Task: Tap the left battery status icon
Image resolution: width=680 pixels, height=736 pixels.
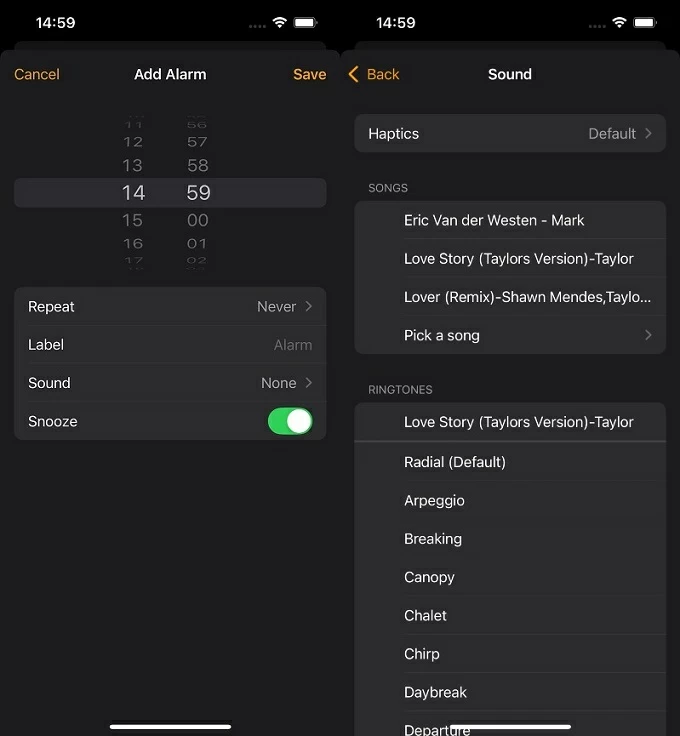Action: point(306,22)
